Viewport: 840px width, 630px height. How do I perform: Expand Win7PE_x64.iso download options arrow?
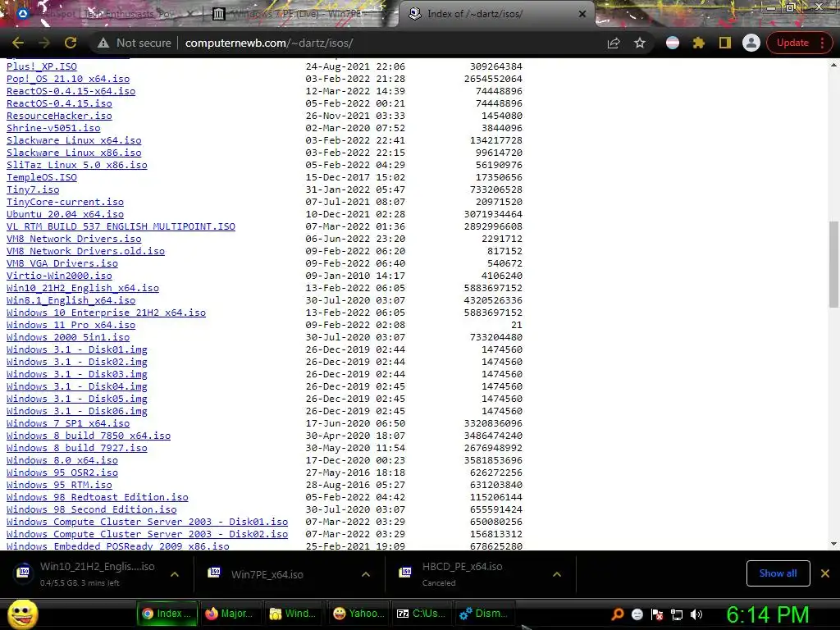tap(366, 574)
